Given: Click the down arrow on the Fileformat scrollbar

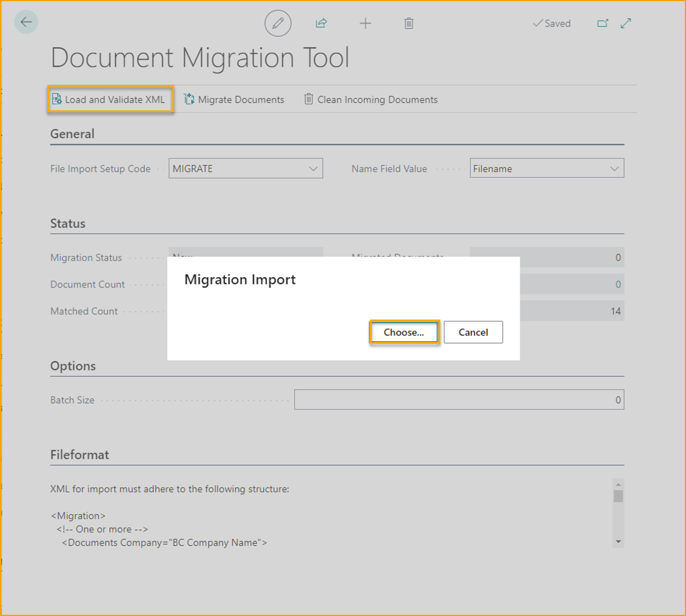Looking at the screenshot, I should point(618,541).
